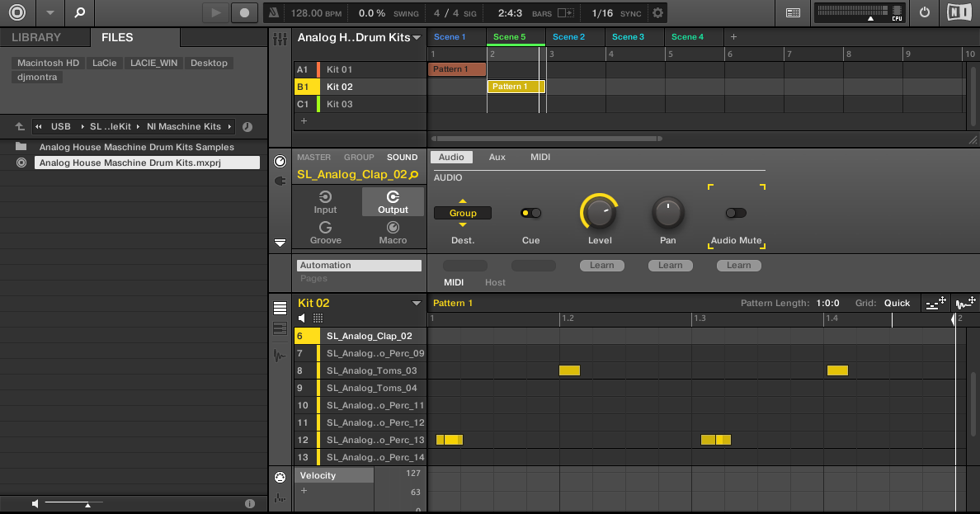Click the Pan knob
Image resolution: width=980 pixels, height=514 pixels.
coord(667,213)
